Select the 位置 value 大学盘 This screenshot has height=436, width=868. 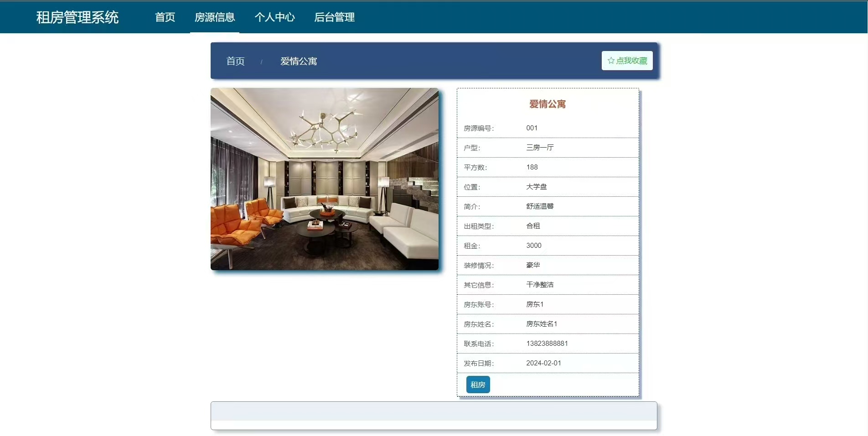point(537,187)
